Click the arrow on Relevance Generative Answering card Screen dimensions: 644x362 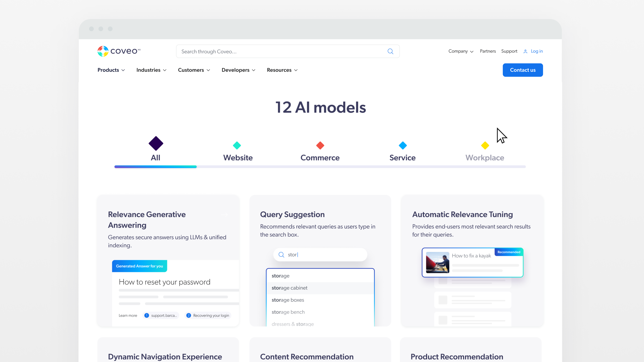tap(225, 215)
